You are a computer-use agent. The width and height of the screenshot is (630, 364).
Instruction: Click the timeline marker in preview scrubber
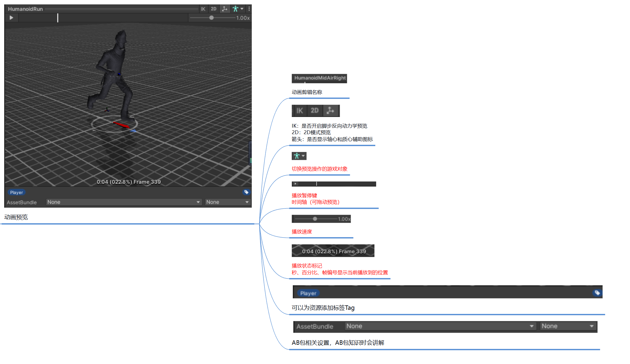point(58,18)
